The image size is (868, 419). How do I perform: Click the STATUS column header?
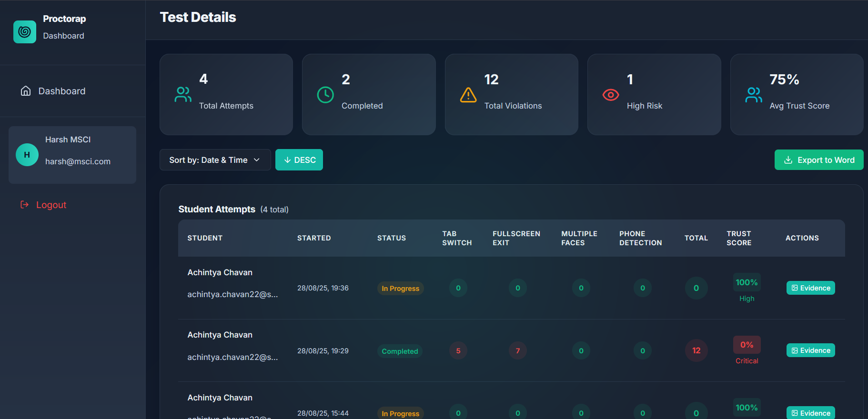392,238
